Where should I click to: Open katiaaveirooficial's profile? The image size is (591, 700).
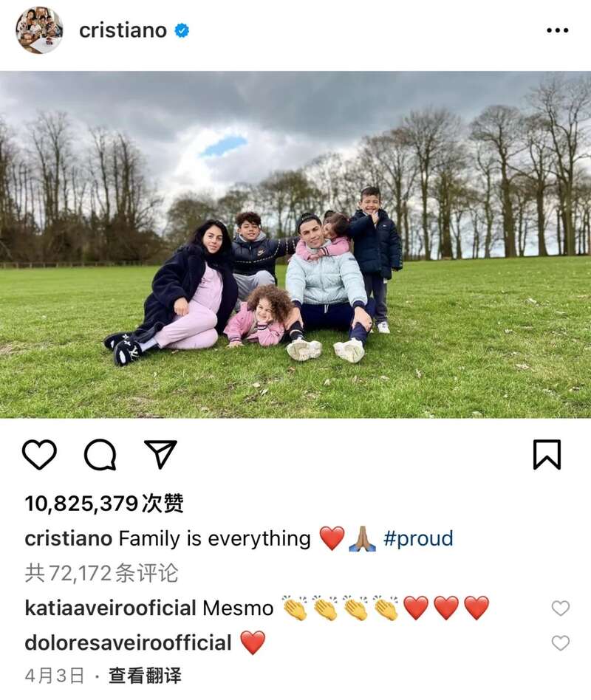click(110, 608)
